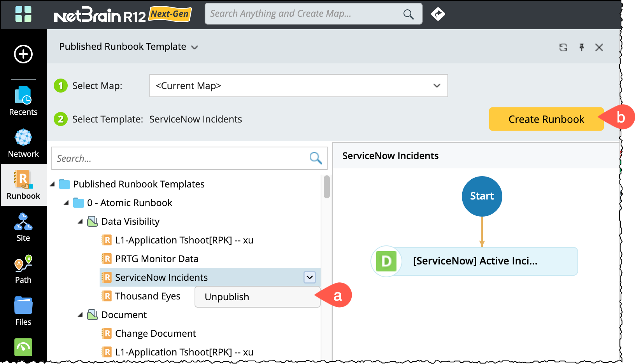Screen dimensions: 635x364
Task: Click the Create Runbook button
Action: pos(546,119)
